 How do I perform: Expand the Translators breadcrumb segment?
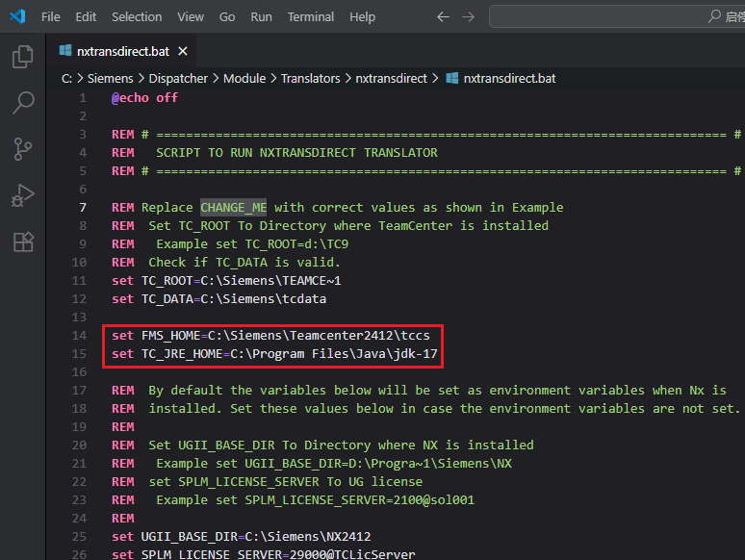(x=310, y=78)
